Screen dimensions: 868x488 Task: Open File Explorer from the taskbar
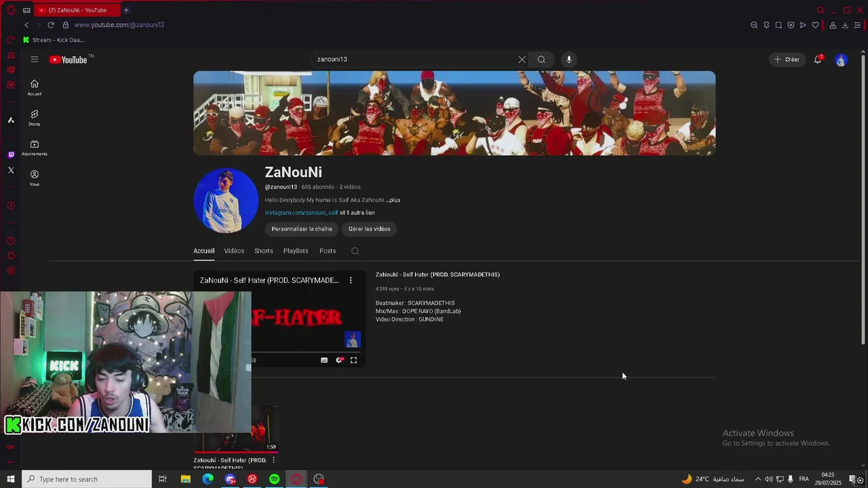point(186,479)
